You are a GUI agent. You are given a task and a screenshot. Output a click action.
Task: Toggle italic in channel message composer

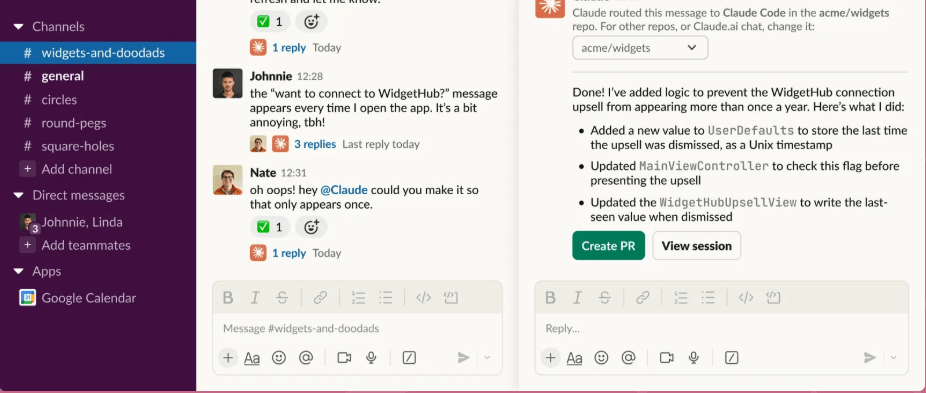click(255, 298)
